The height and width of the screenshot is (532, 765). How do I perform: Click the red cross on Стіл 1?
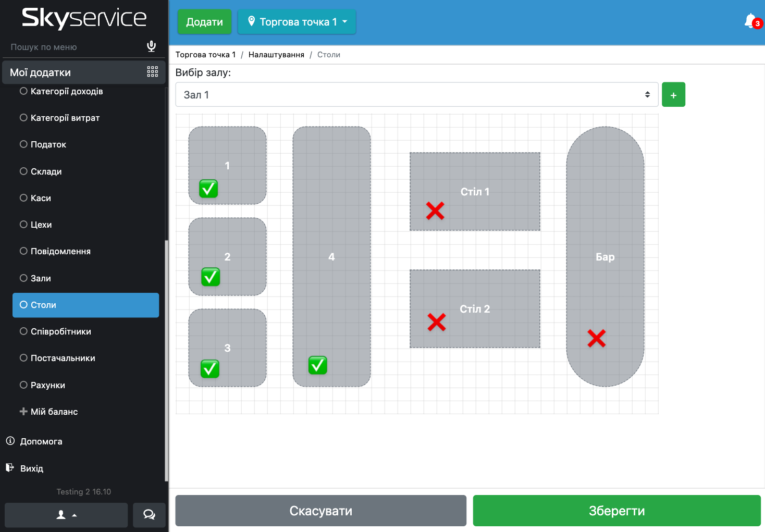[x=435, y=211]
